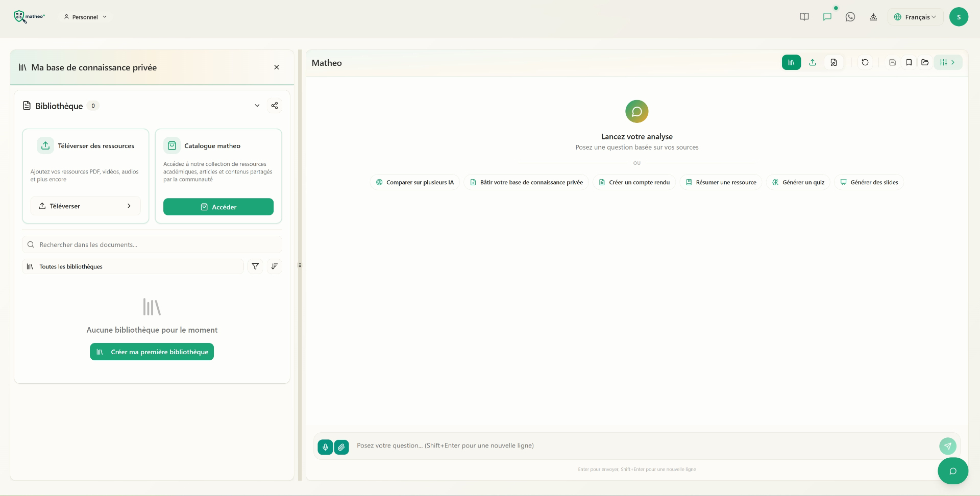Click the Lancez votre analyse heading
Image resolution: width=980 pixels, height=496 pixels.
tap(637, 136)
